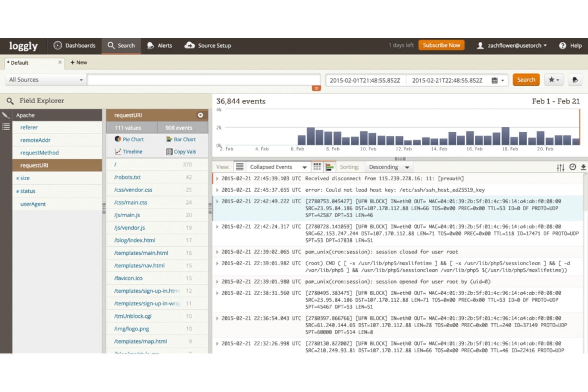
Task: Click the clock icon above events
Action: click(573, 167)
